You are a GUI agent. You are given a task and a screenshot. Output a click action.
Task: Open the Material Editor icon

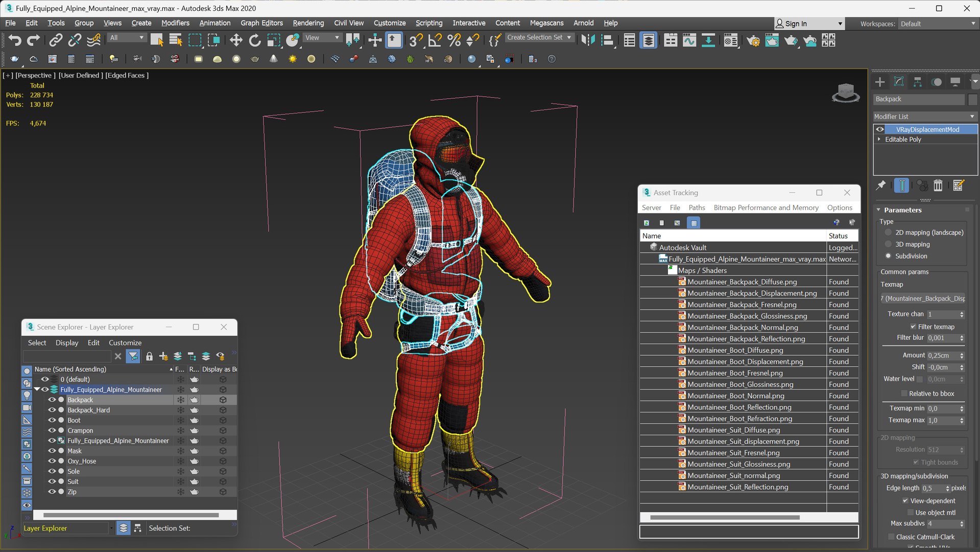[730, 40]
